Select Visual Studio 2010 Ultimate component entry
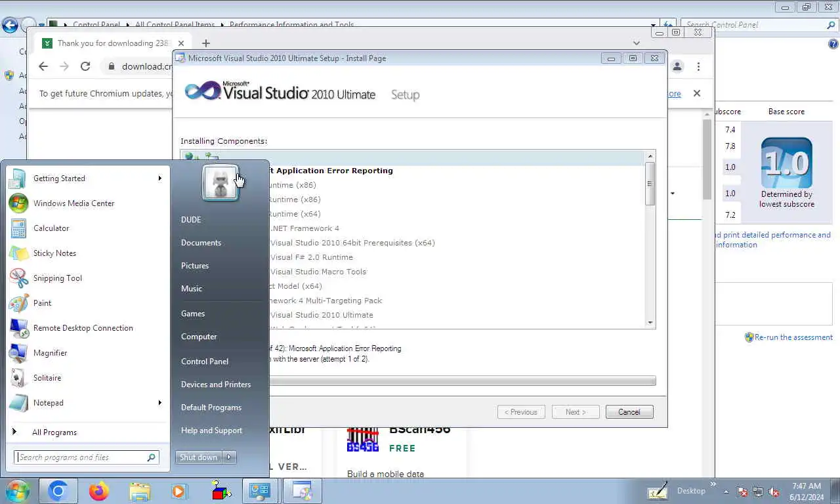 coord(322,315)
